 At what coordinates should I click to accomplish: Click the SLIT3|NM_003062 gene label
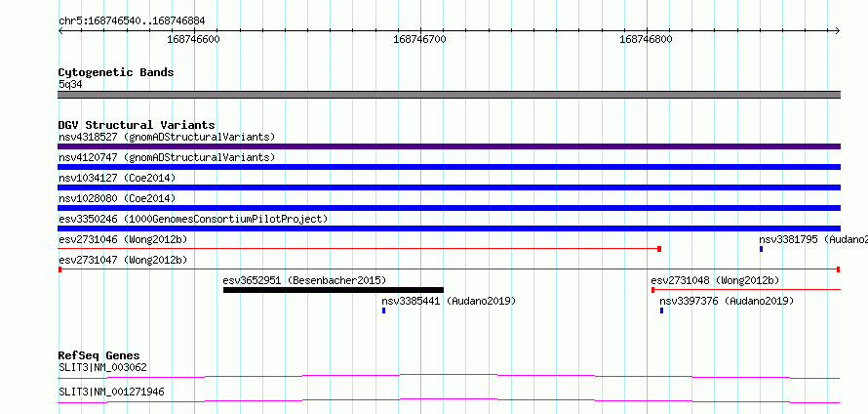click(102, 367)
